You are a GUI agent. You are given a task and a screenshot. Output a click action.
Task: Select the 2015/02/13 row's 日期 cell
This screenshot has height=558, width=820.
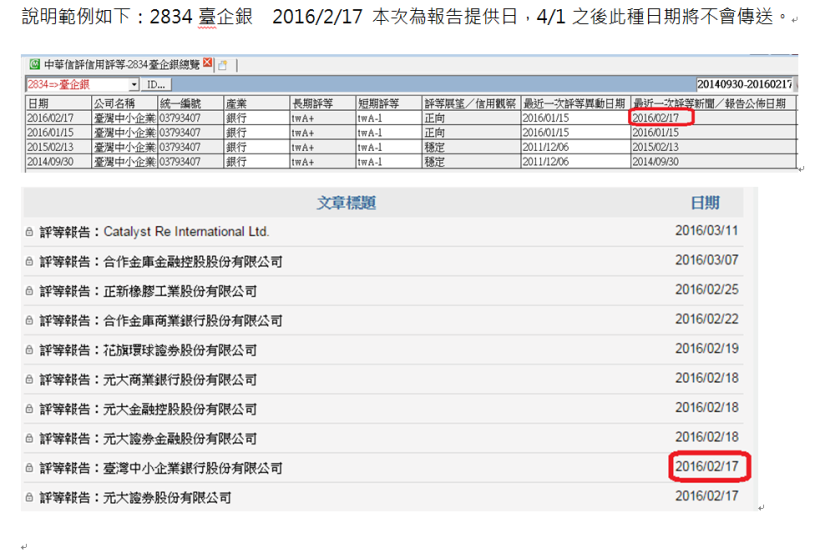59,147
